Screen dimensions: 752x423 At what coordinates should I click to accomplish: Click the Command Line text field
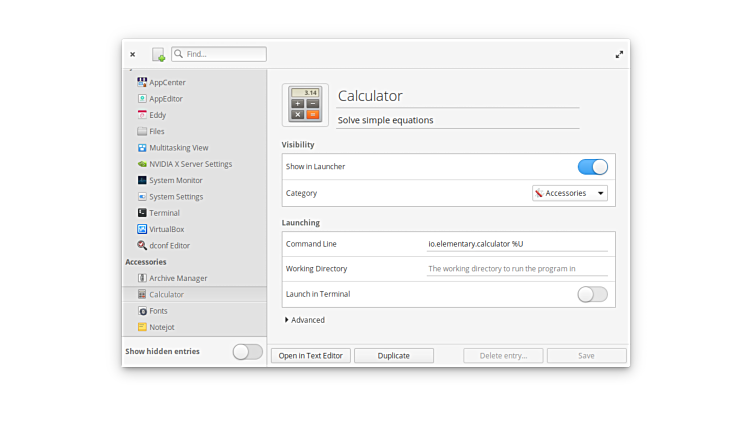[516, 244]
